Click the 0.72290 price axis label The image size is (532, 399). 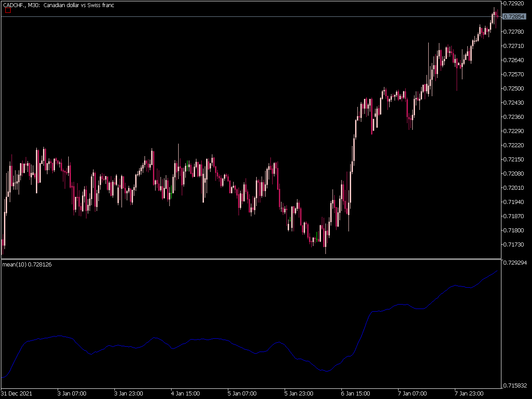pos(514,131)
